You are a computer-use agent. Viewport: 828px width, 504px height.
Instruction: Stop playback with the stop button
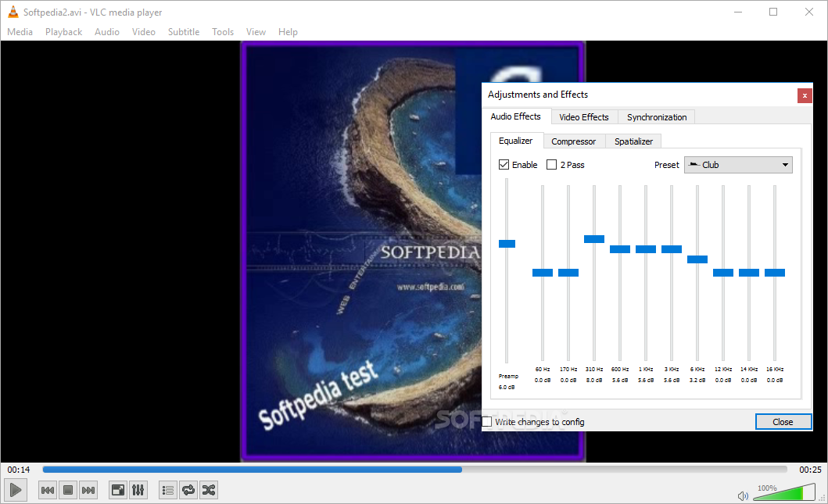click(x=67, y=490)
